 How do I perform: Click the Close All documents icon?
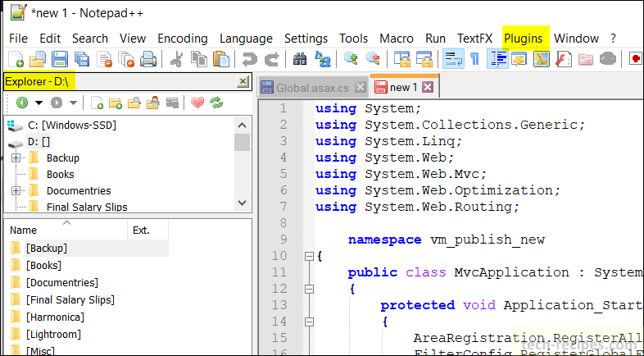pyautogui.click(x=126, y=59)
